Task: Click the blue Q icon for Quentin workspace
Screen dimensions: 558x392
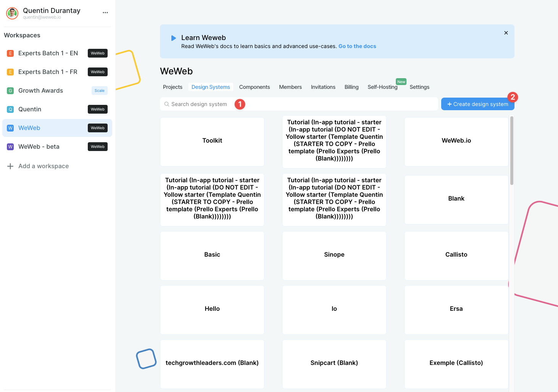Action: point(10,109)
